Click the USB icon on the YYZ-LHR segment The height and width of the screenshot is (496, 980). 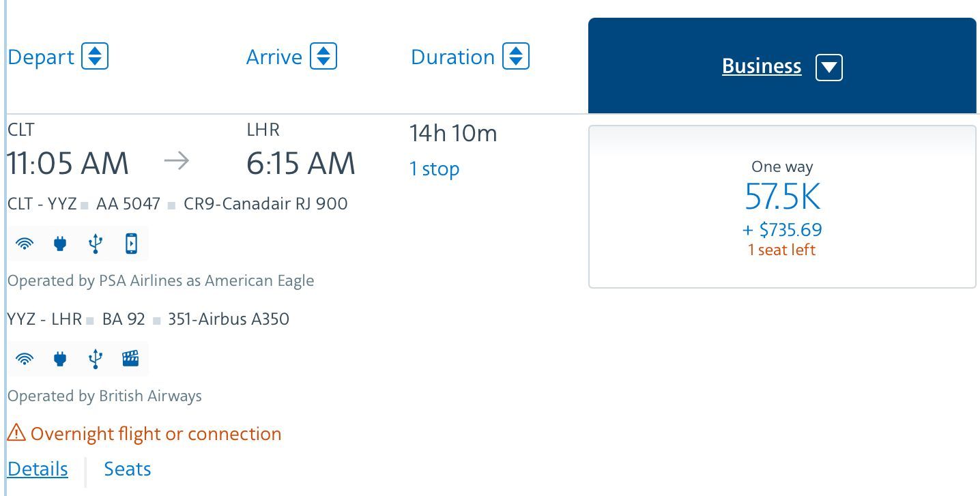click(96, 359)
